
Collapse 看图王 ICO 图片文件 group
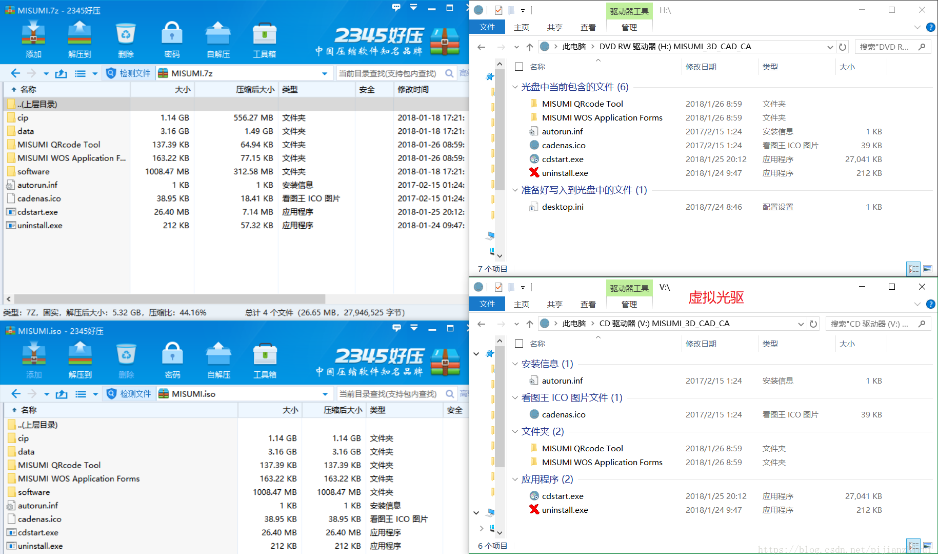coord(515,398)
